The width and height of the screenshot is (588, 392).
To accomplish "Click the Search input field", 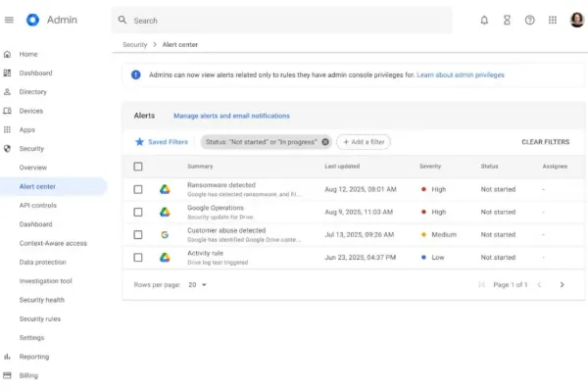I will click(x=284, y=20).
